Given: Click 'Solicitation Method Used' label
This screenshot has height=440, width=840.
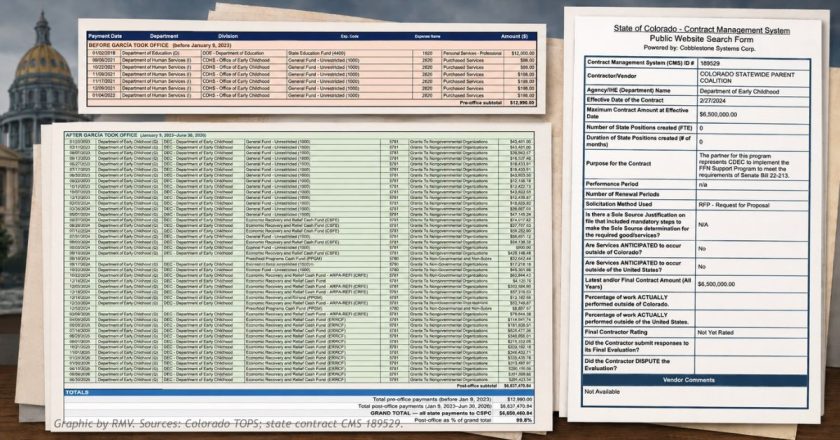Looking at the screenshot, I should [619, 204].
